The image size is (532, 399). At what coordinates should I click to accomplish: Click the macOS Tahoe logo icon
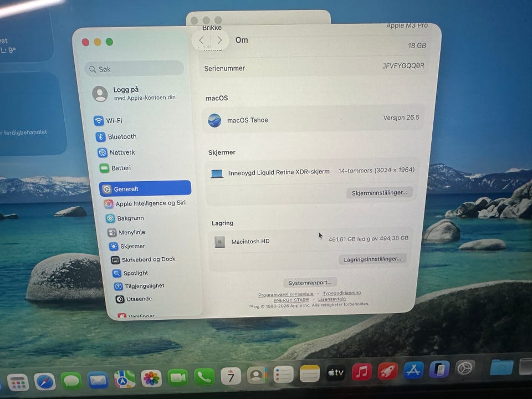pyautogui.click(x=215, y=120)
